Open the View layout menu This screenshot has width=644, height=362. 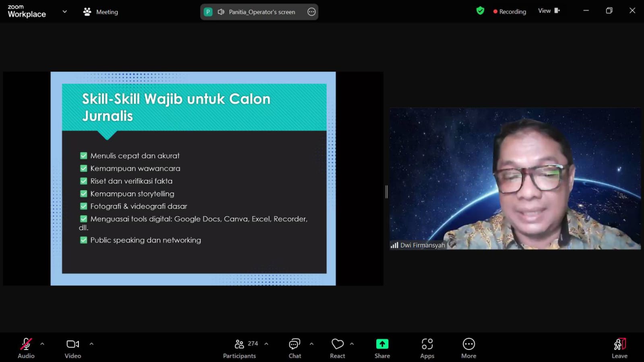[x=549, y=11]
